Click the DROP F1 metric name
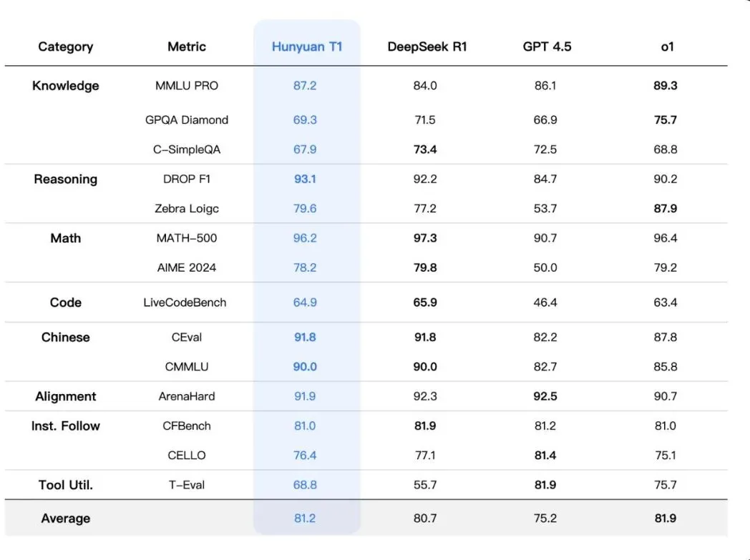750x560 pixels. click(x=187, y=180)
